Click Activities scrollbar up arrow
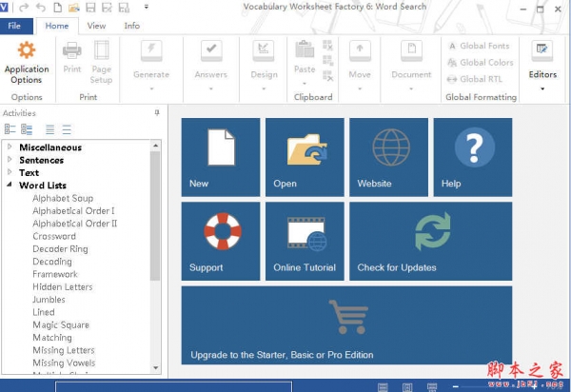 (x=155, y=146)
